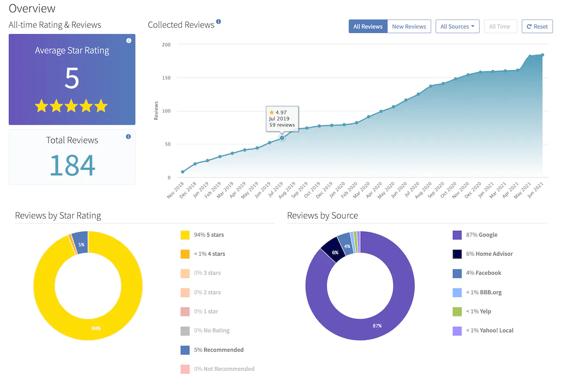562x392 pixels.
Task: Click the 94% yellow segment of star rating donut
Action: coord(96,328)
